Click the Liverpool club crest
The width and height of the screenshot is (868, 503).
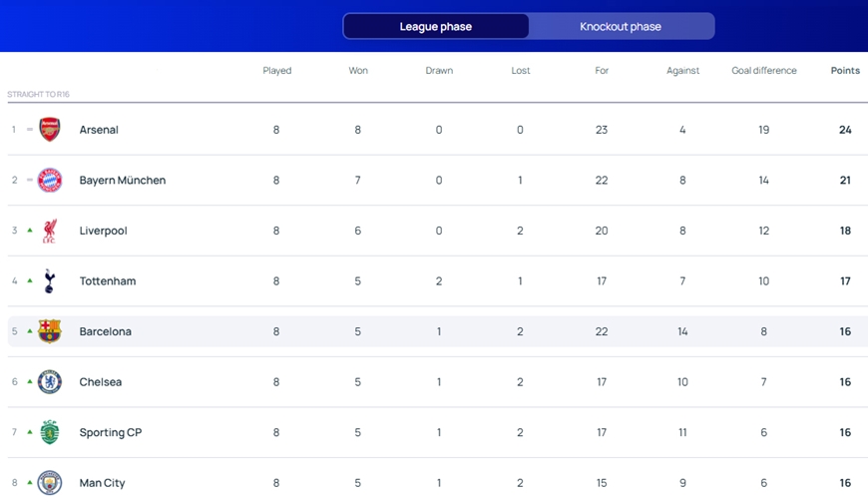(50, 231)
